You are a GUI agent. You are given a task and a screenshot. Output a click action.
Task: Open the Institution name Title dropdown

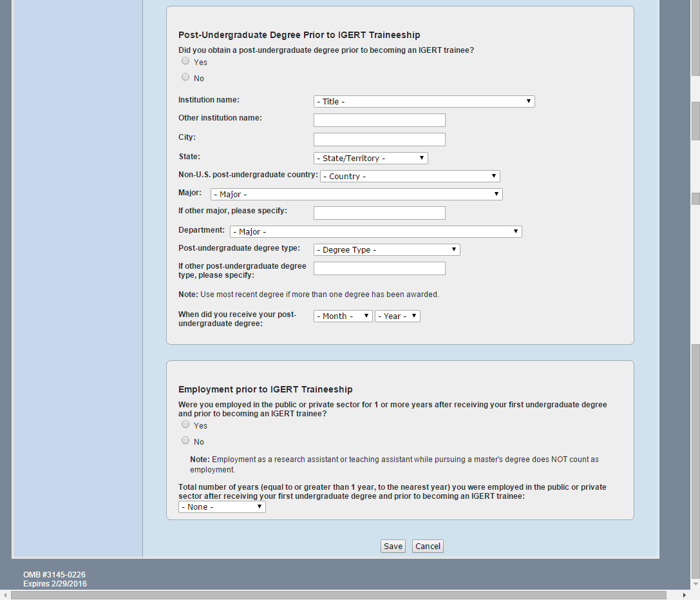pos(424,101)
